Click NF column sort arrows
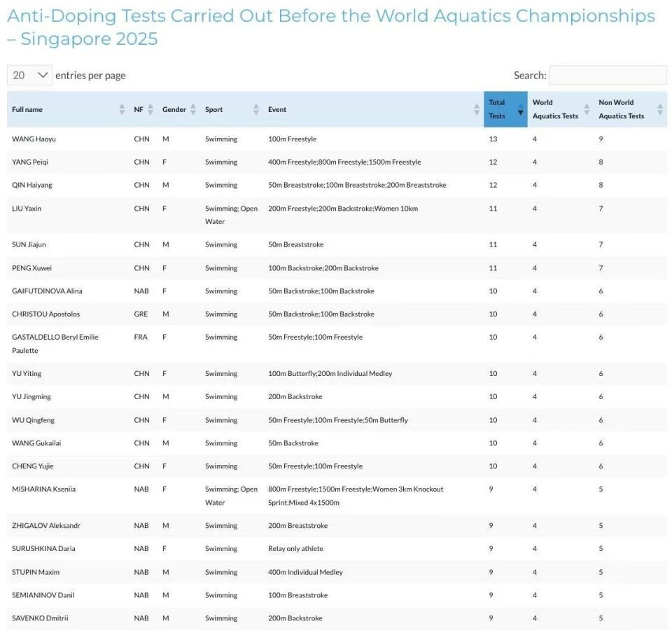The image size is (672, 633). pos(150,109)
